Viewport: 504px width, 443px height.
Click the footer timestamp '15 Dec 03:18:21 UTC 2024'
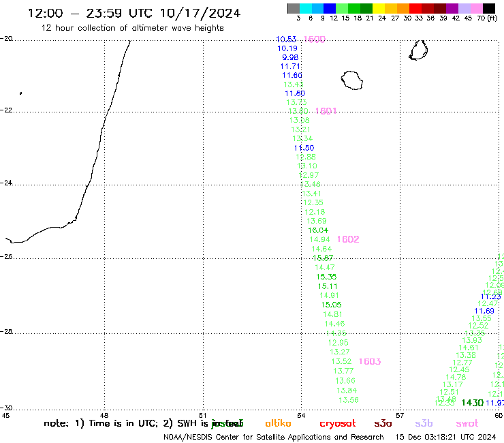(x=445, y=437)
